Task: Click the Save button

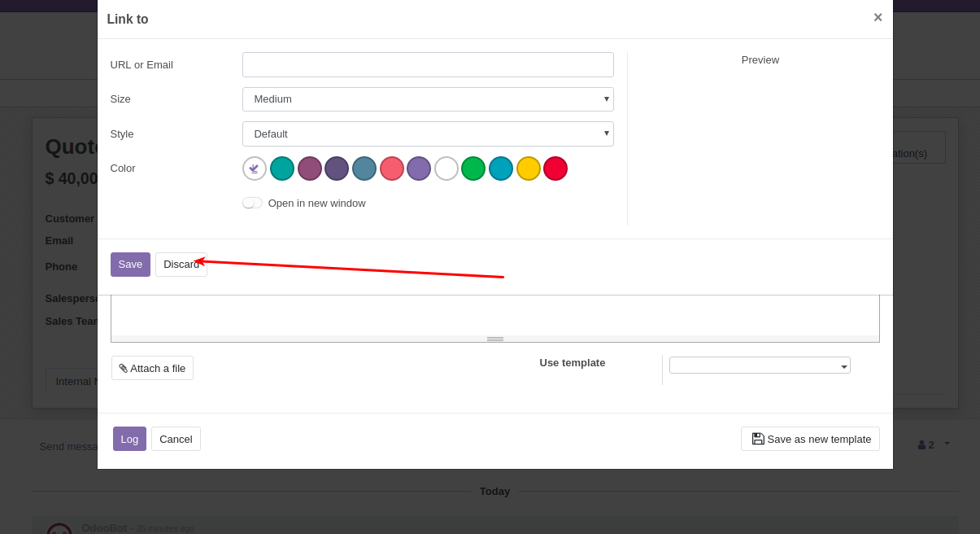Action: point(130,264)
